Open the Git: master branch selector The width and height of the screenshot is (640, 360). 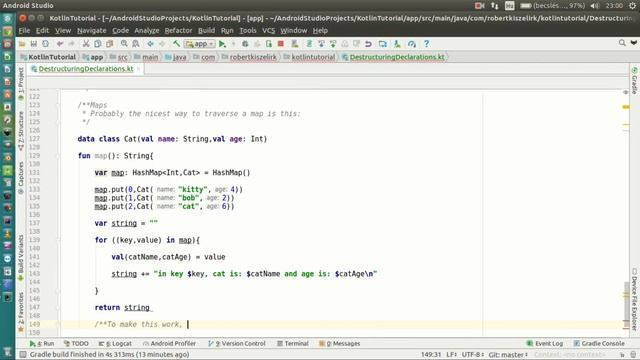click(x=508, y=355)
